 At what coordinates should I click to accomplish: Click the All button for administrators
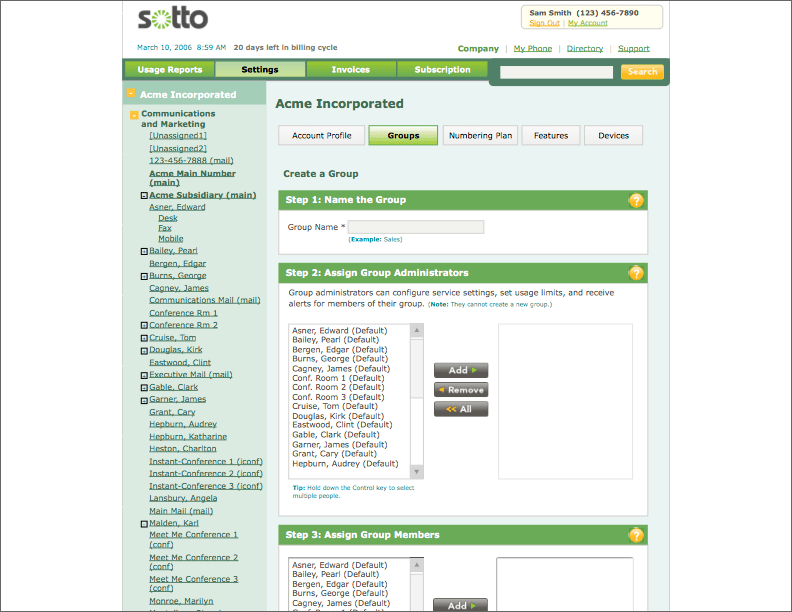(461, 409)
